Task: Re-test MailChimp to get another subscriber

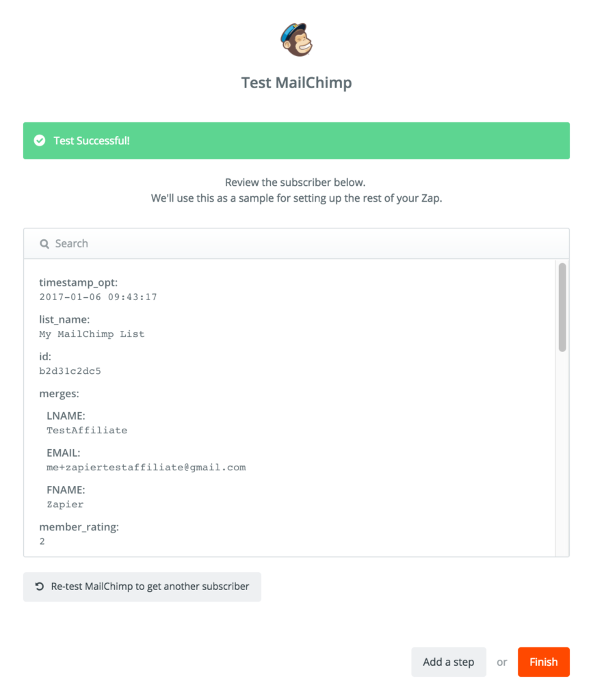Action: coord(142,587)
